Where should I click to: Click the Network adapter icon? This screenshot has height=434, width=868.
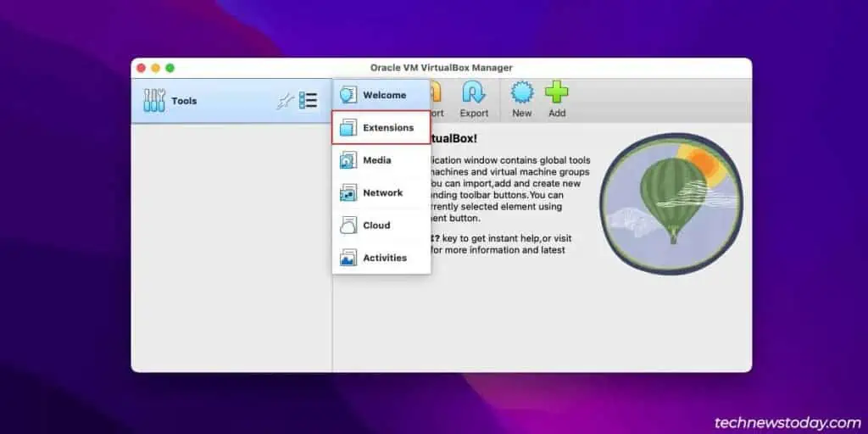point(348,192)
